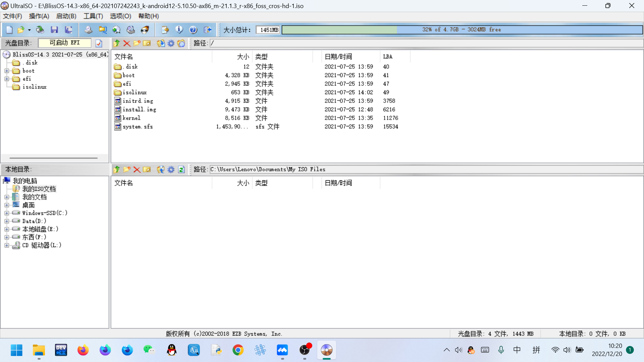The image size is (644, 362).
Task: Click the local pane Refresh icon
Action: click(x=181, y=170)
